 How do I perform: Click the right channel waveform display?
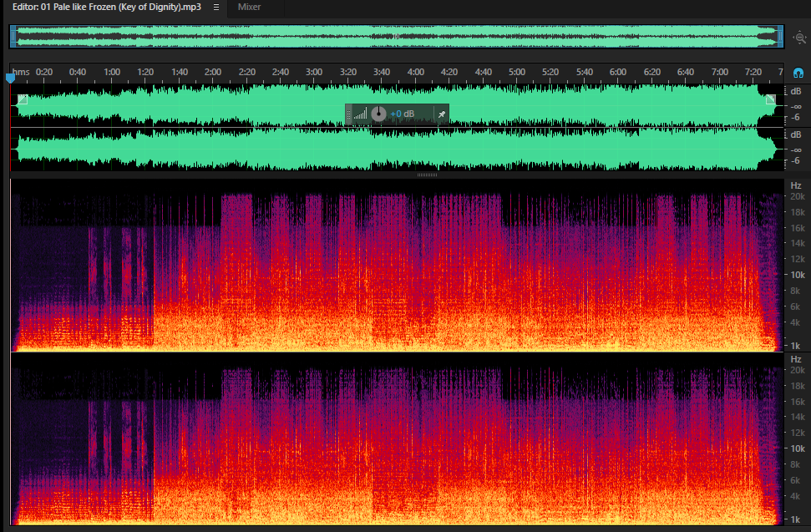(x=397, y=149)
